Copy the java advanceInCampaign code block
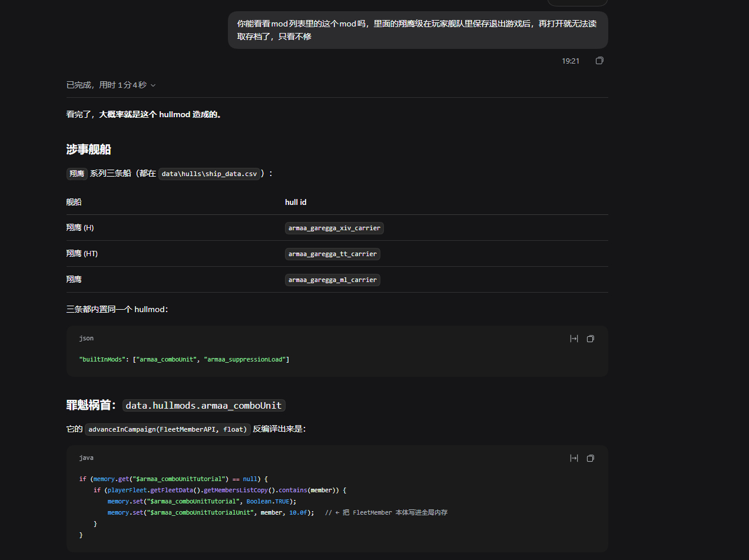The image size is (749, 560). pyautogui.click(x=591, y=458)
